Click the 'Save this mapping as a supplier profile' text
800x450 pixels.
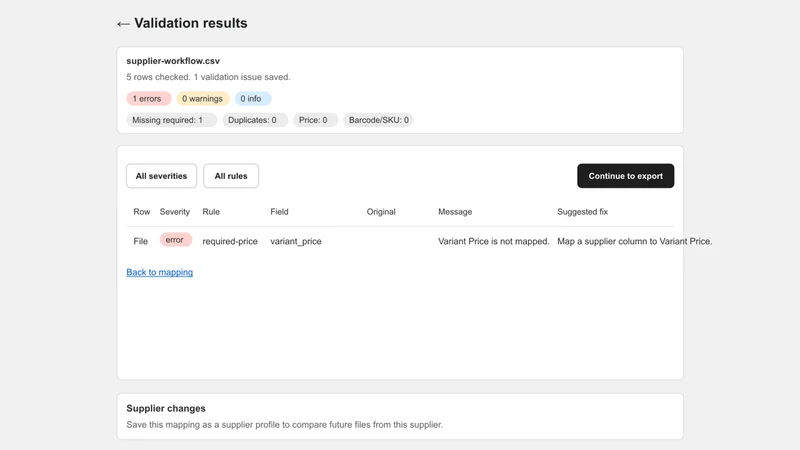point(285,424)
